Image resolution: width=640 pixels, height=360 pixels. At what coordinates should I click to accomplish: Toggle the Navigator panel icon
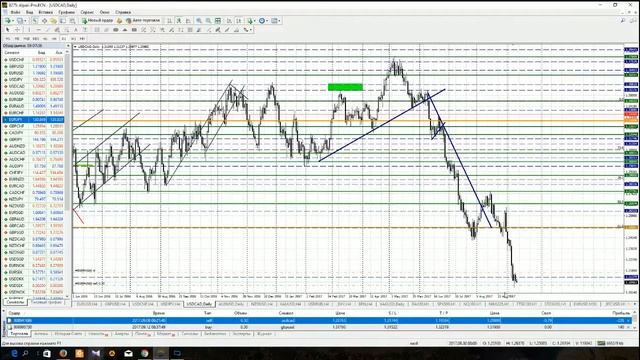pyautogui.click(x=53, y=20)
